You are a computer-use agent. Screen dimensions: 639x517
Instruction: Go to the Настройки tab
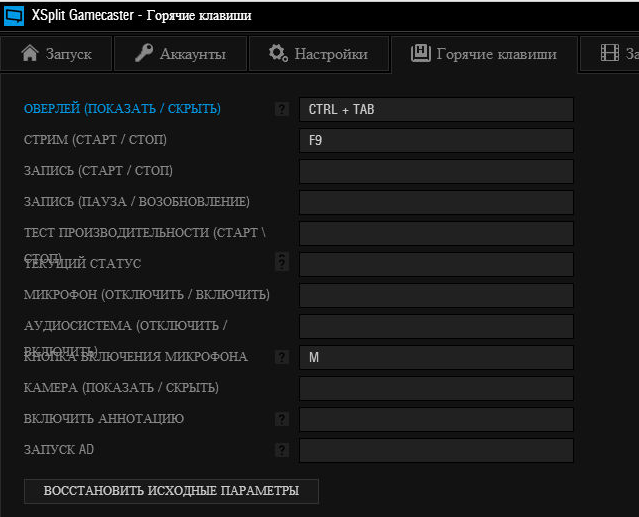tap(319, 54)
